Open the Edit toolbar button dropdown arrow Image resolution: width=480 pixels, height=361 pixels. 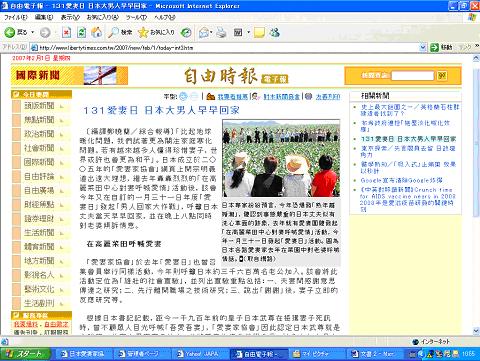tap(248, 32)
